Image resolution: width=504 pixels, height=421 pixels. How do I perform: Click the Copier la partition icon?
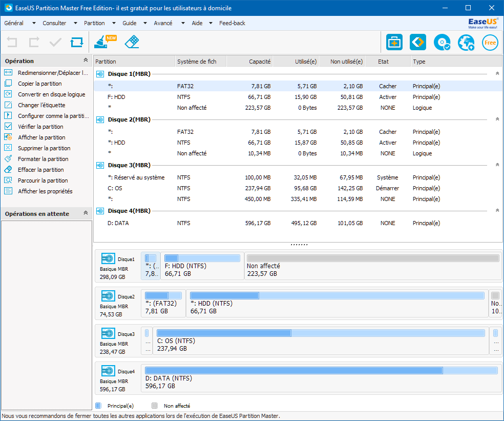[x=8, y=83]
